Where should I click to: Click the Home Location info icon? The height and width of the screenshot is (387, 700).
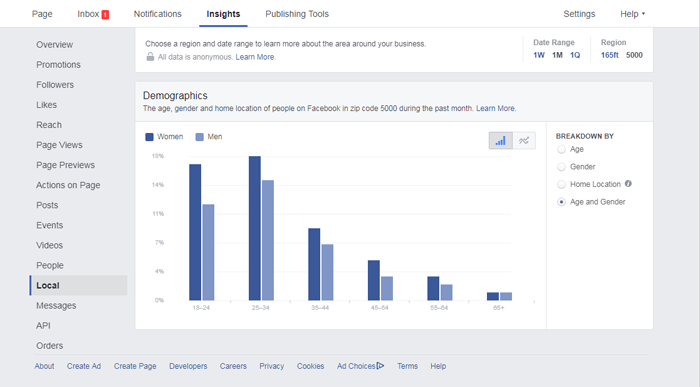[x=628, y=183]
